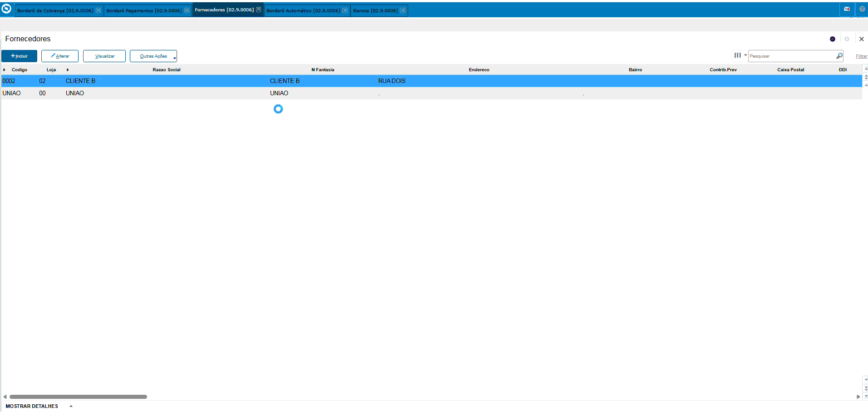868x412 pixels.
Task: Expand the dropdown arrow beside column icon
Action: pyautogui.click(x=745, y=55)
